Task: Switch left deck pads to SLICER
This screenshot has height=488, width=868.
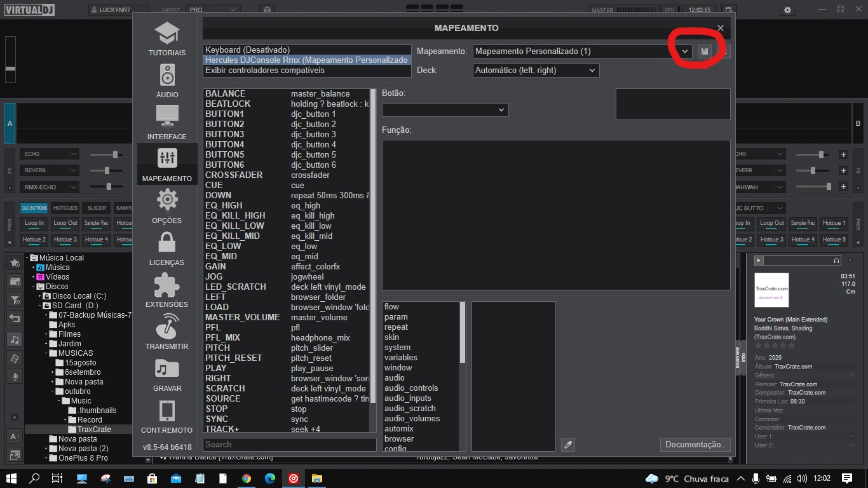Action: coord(97,208)
